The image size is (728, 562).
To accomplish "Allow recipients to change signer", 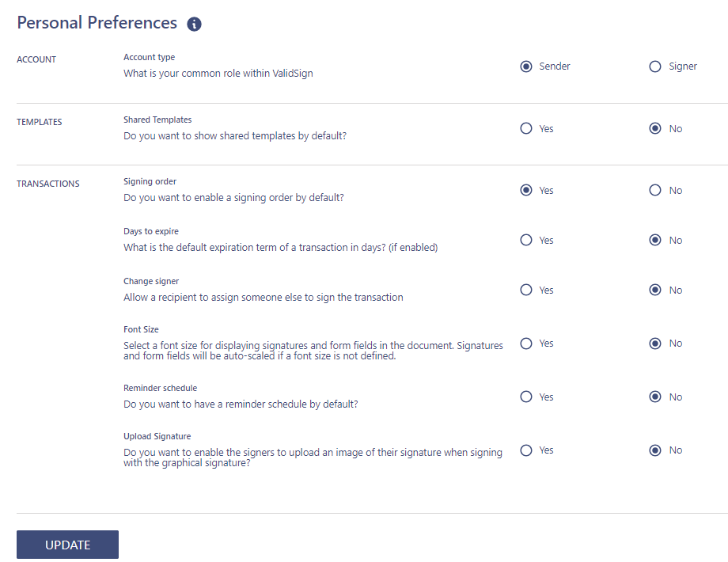I will pos(526,290).
